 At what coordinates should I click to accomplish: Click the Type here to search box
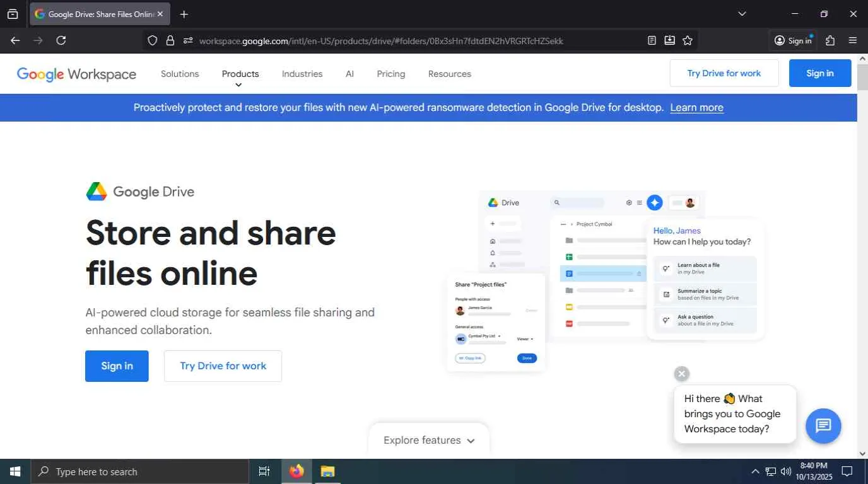pos(139,471)
